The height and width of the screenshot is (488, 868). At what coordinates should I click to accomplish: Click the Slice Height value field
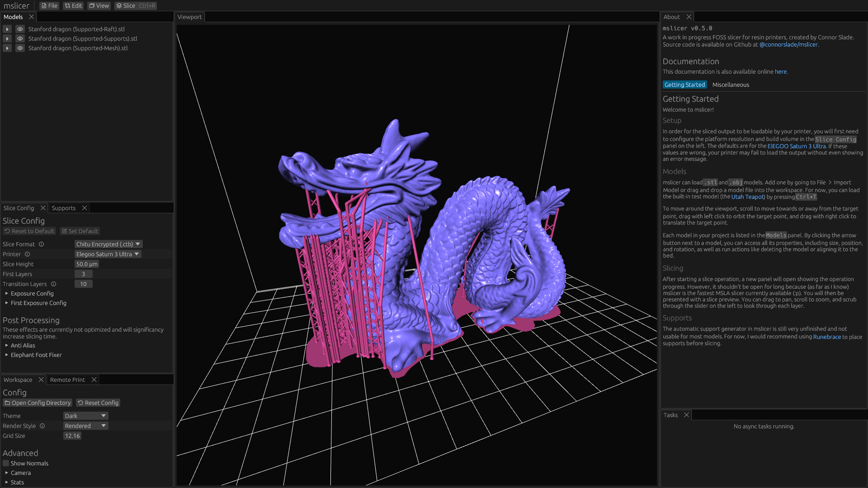click(86, 264)
